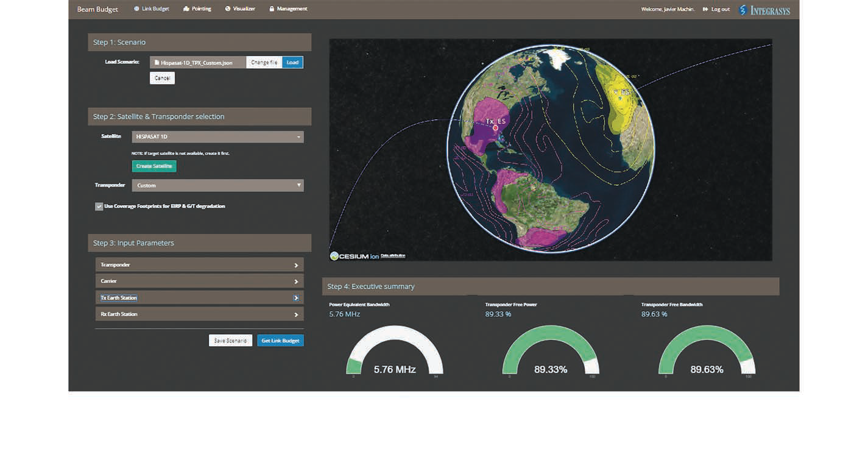Load the selected scenario file
The width and height of the screenshot is (868, 457).
(x=292, y=62)
